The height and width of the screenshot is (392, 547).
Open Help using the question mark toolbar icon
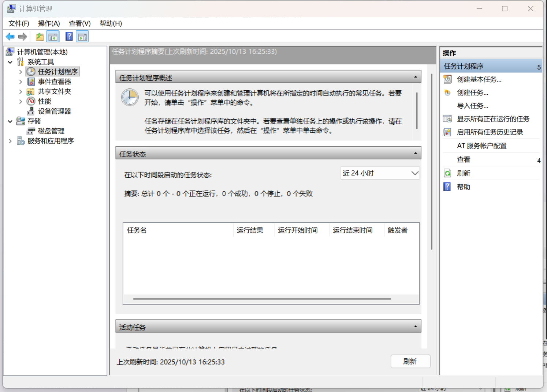click(69, 36)
